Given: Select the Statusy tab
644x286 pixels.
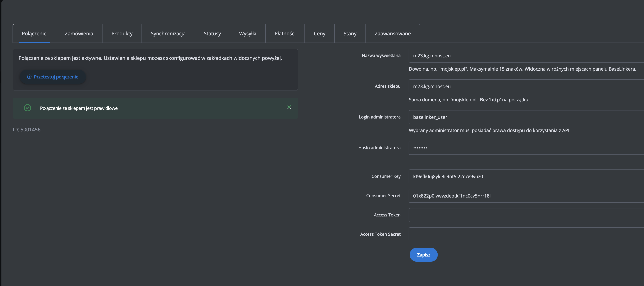Looking at the screenshot, I should (x=212, y=33).
